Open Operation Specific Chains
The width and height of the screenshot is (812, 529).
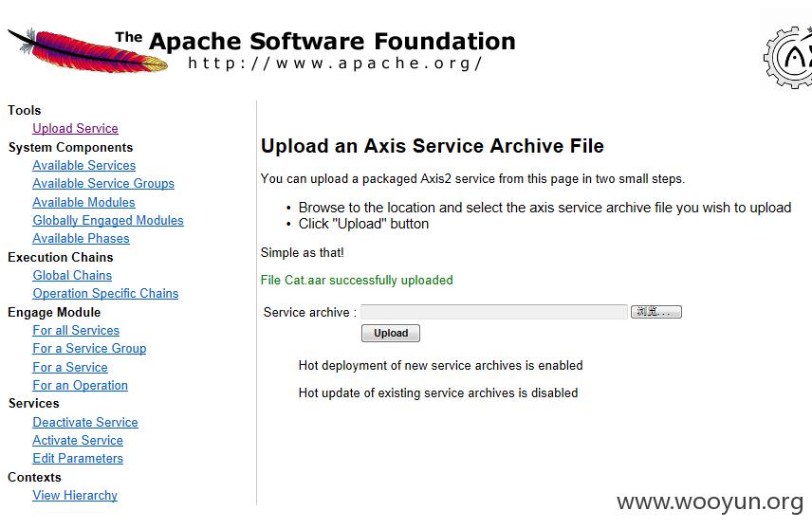(x=105, y=293)
